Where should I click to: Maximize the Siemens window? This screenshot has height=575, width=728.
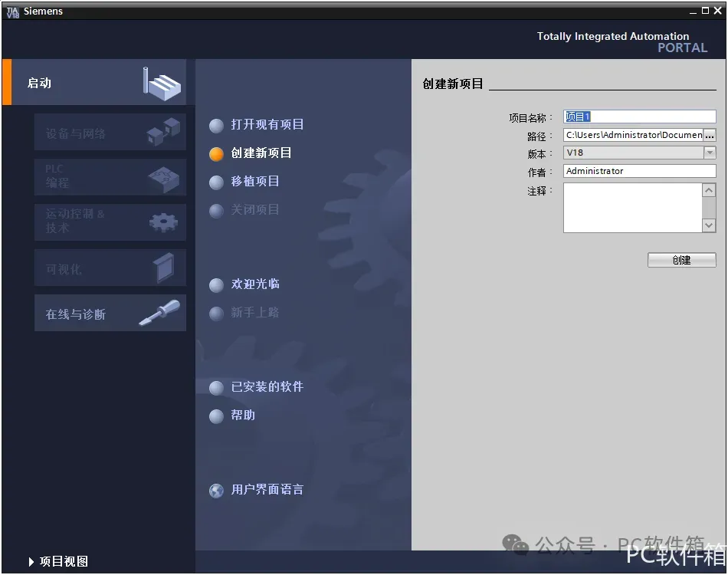click(x=705, y=11)
